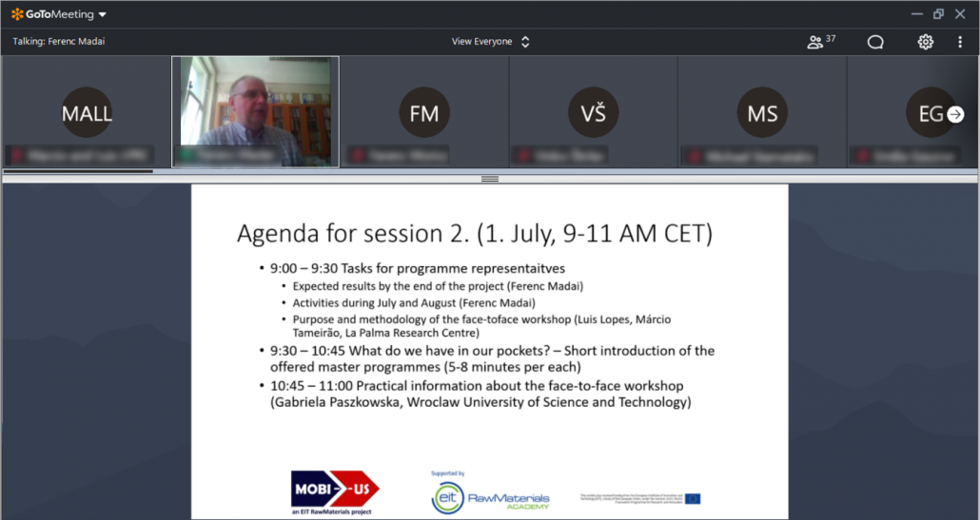Open the three-dot more options menu

[960, 42]
